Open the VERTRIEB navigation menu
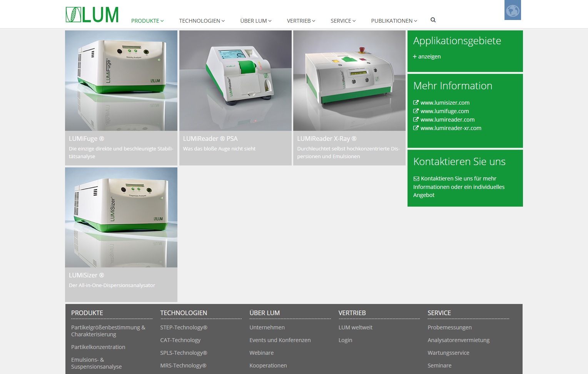This screenshot has height=374, width=588. pos(301,21)
